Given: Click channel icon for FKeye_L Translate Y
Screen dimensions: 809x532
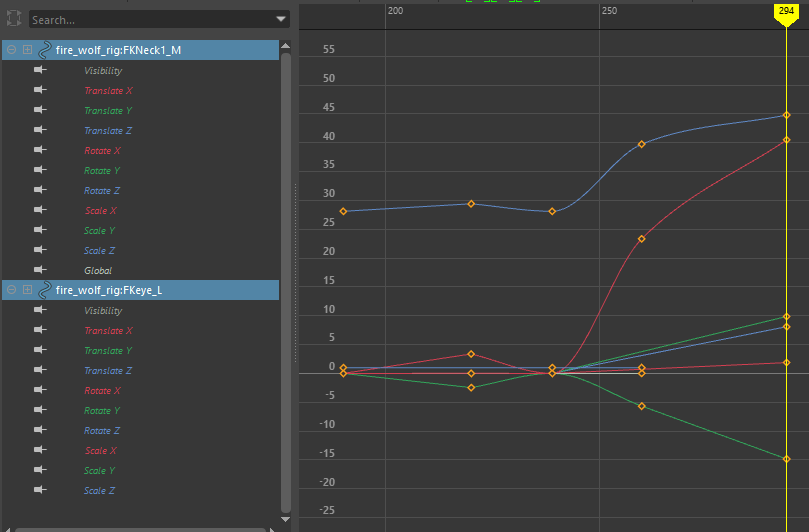Looking at the screenshot, I should point(40,350).
